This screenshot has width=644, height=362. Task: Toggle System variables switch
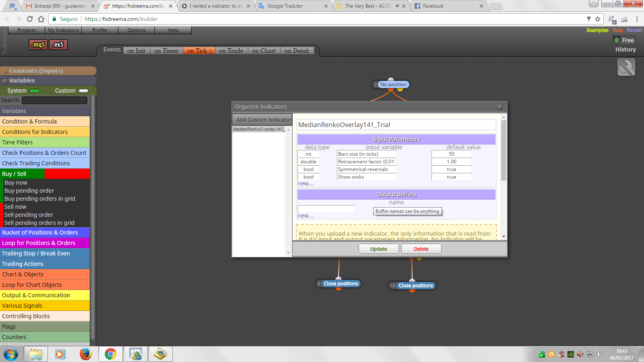(x=35, y=91)
